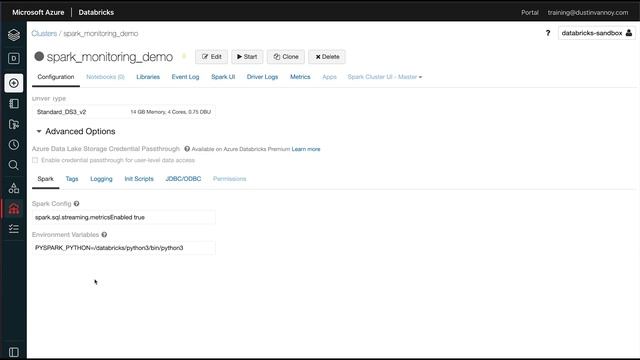
Task: Click the Edit button
Action: pyautogui.click(x=211, y=57)
